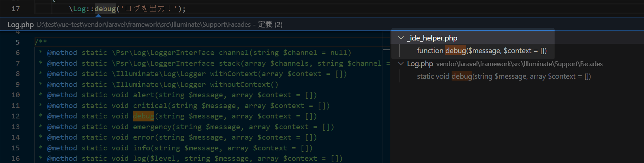
Task: Click the log method on line 16
Action: (x=139, y=159)
